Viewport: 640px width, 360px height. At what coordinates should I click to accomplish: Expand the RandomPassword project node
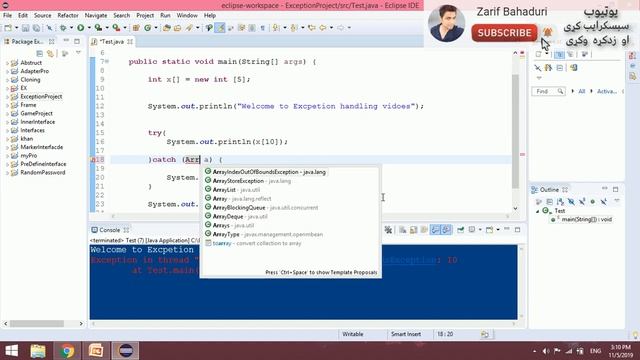[x=7, y=173]
